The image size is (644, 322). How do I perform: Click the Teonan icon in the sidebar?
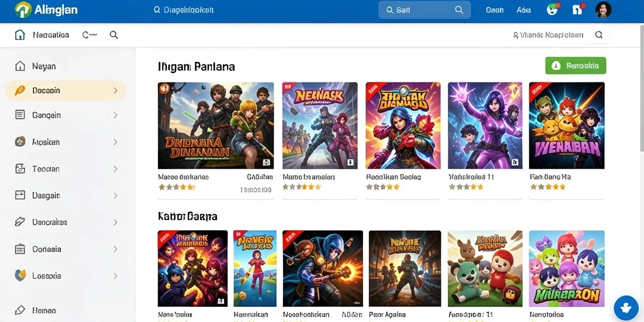pyautogui.click(x=19, y=169)
